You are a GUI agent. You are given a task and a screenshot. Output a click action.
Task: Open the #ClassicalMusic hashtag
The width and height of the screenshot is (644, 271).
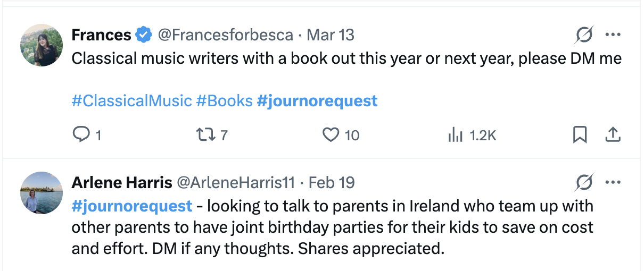(131, 100)
